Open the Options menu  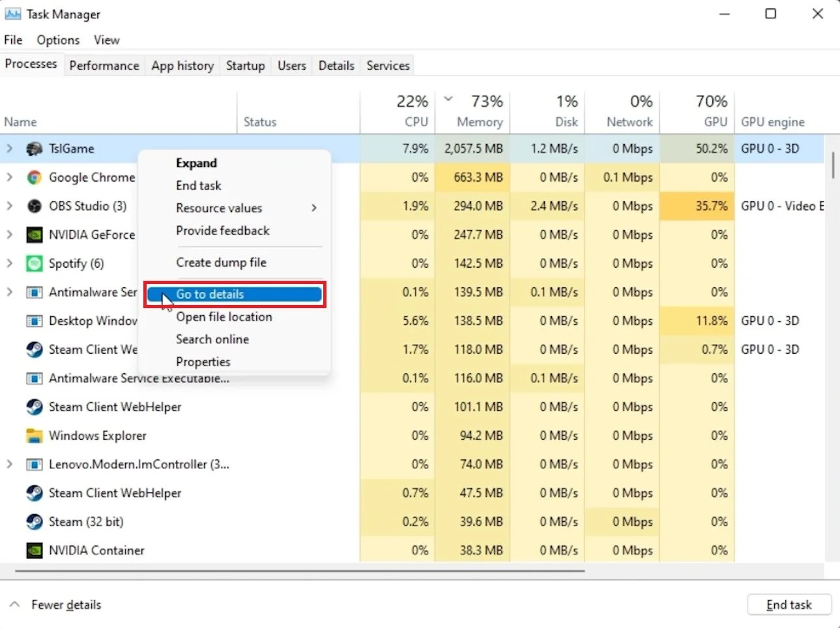(58, 40)
